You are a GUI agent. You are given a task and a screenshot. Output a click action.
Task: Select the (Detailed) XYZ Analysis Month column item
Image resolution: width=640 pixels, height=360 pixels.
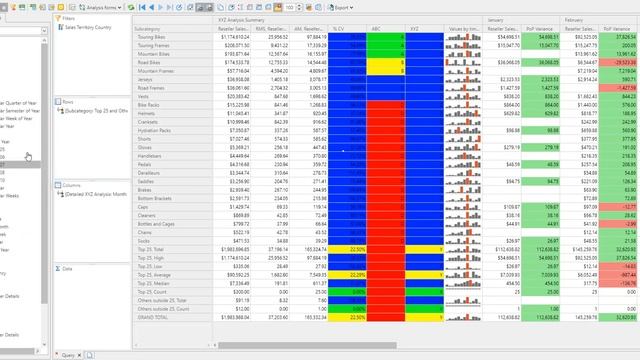(x=92, y=194)
